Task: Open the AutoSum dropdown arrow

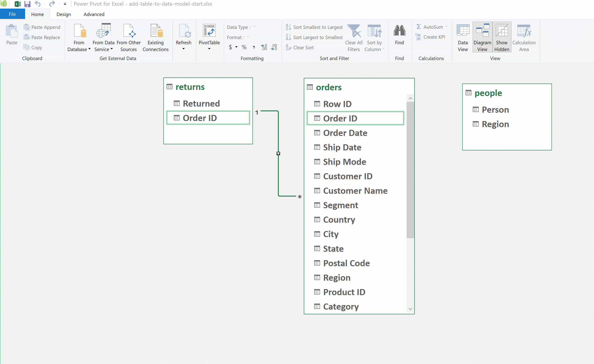Action: point(446,27)
